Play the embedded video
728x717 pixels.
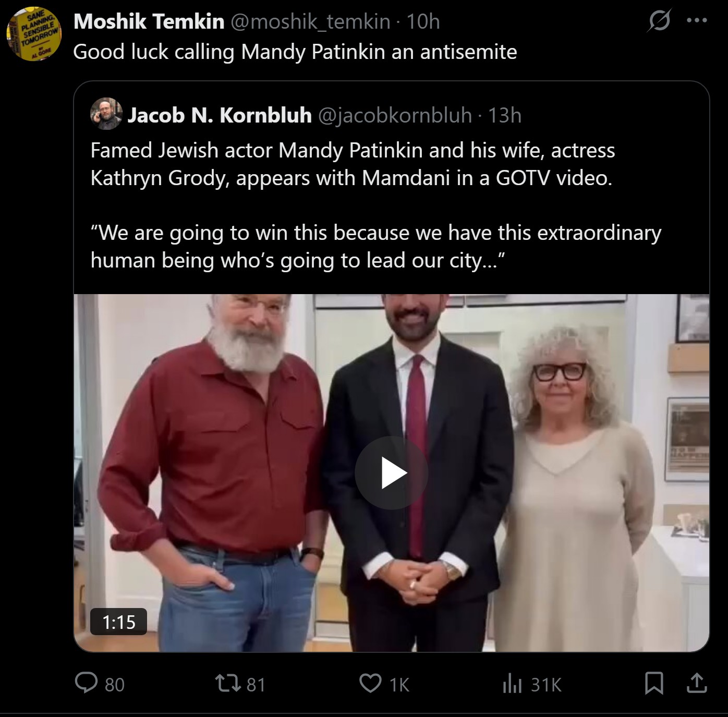coord(391,473)
